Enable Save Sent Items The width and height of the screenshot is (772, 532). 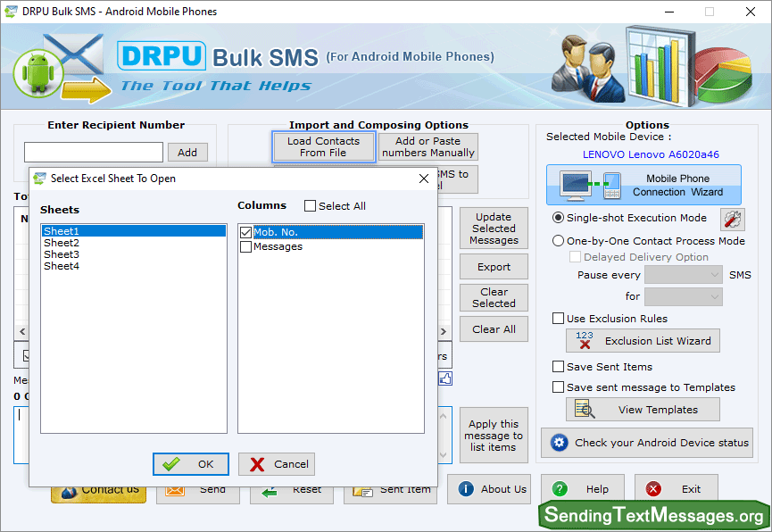point(558,367)
